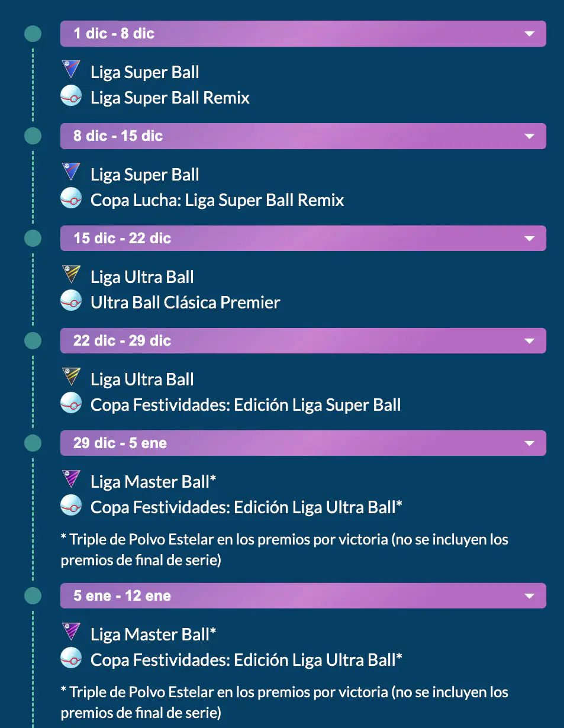Click the Premier Ball icon beside Ultra Ball Clásica Premier
This screenshot has width=564, height=728.
click(x=71, y=301)
